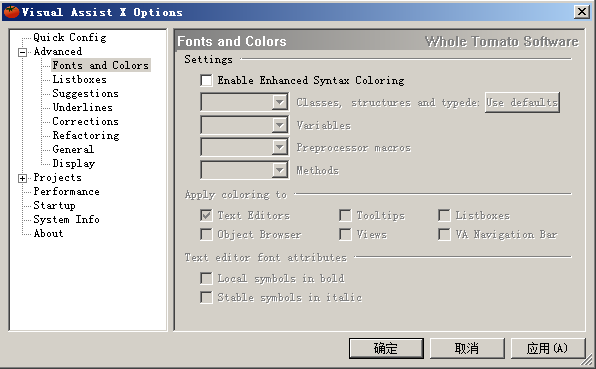Check the Views checkbox
The height and width of the screenshot is (369, 596).
point(345,234)
